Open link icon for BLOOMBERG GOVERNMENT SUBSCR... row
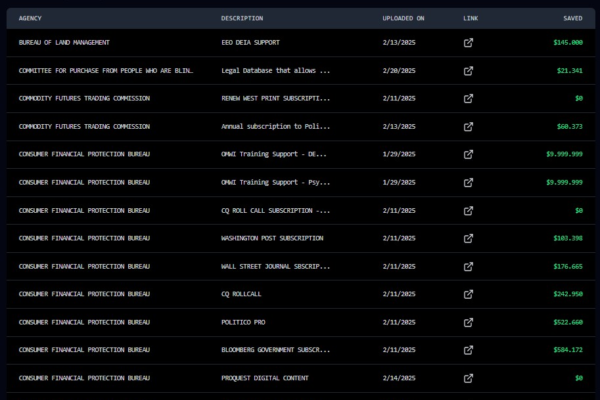This screenshot has width=600, height=400. point(468,350)
